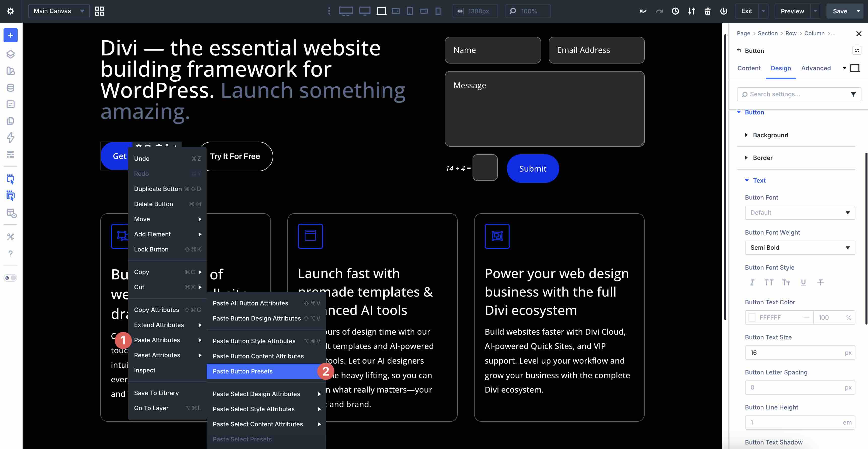Open the history clock icon

[x=675, y=11]
